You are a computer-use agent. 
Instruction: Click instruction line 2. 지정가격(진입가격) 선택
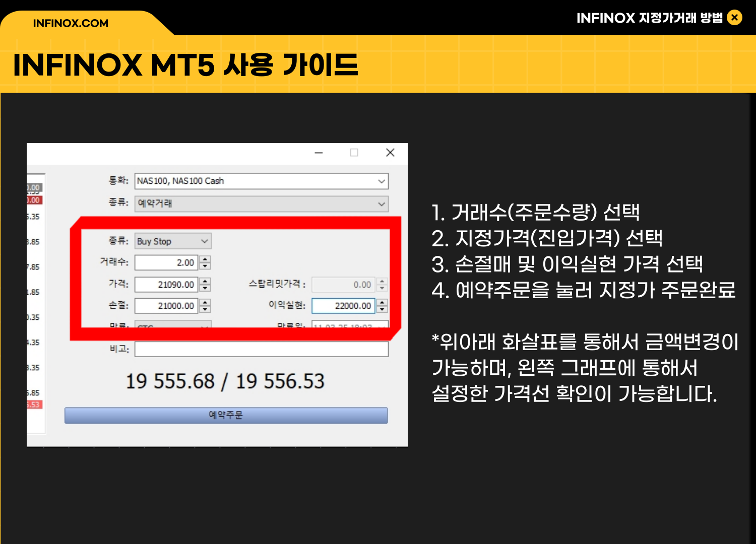(547, 238)
